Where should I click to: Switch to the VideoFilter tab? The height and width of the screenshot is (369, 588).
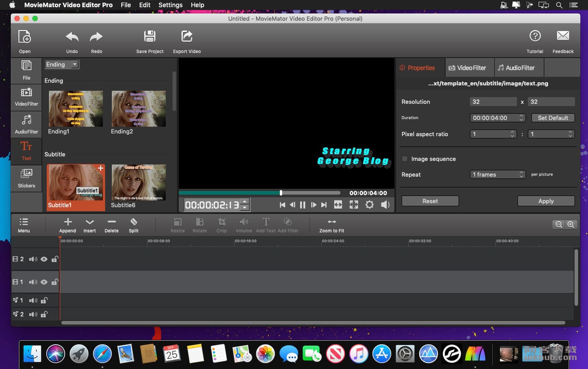click(470, 68)
